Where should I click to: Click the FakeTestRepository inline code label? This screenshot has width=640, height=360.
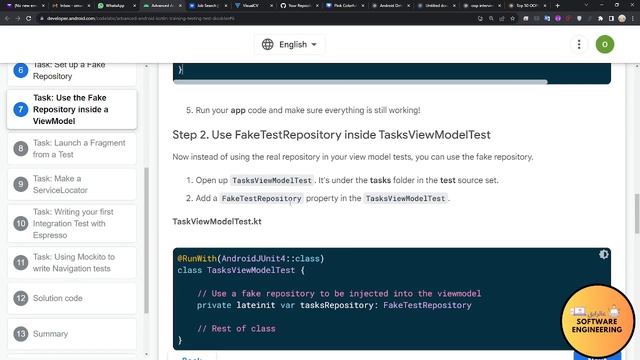pos(261,198)
